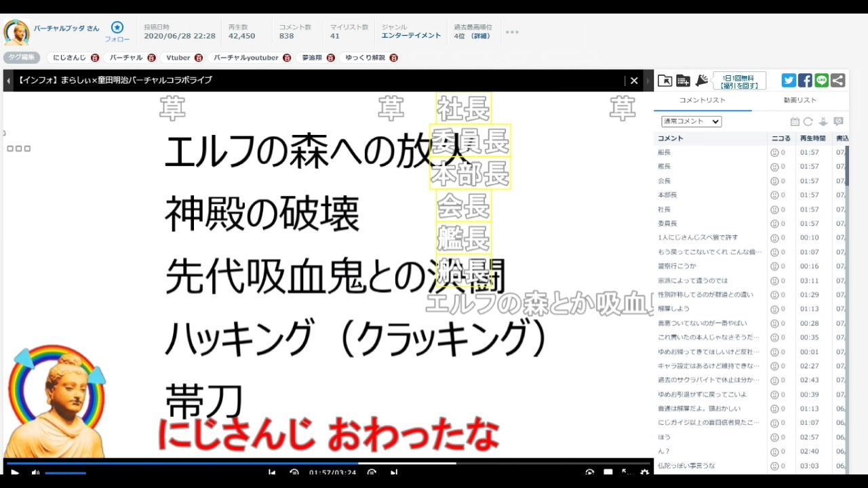Sort comments by ニコる column header
The width and height of the screenshot is (868, 488).
point(781,138)
